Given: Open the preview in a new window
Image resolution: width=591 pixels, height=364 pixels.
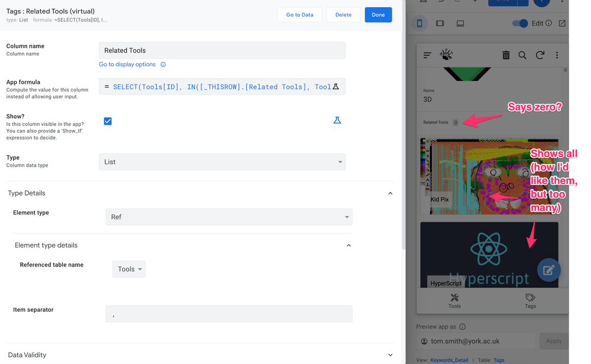Looking at the screenshot, I should tap(562, 23).
